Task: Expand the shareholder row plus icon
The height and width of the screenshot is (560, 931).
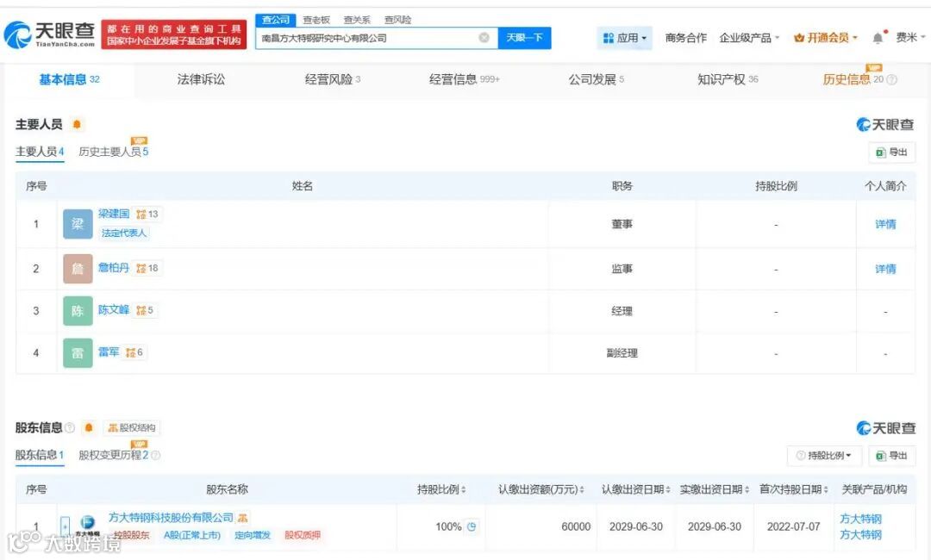Action: coord(66,526)
